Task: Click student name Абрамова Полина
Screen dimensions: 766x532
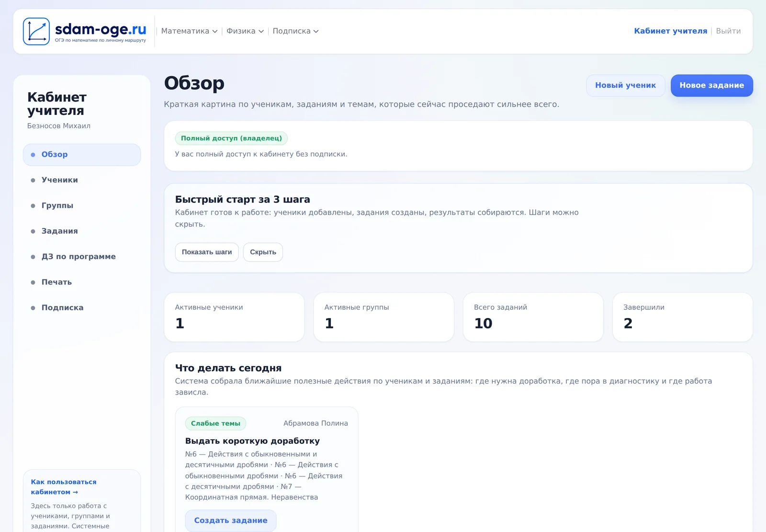Action: (315, 423)
